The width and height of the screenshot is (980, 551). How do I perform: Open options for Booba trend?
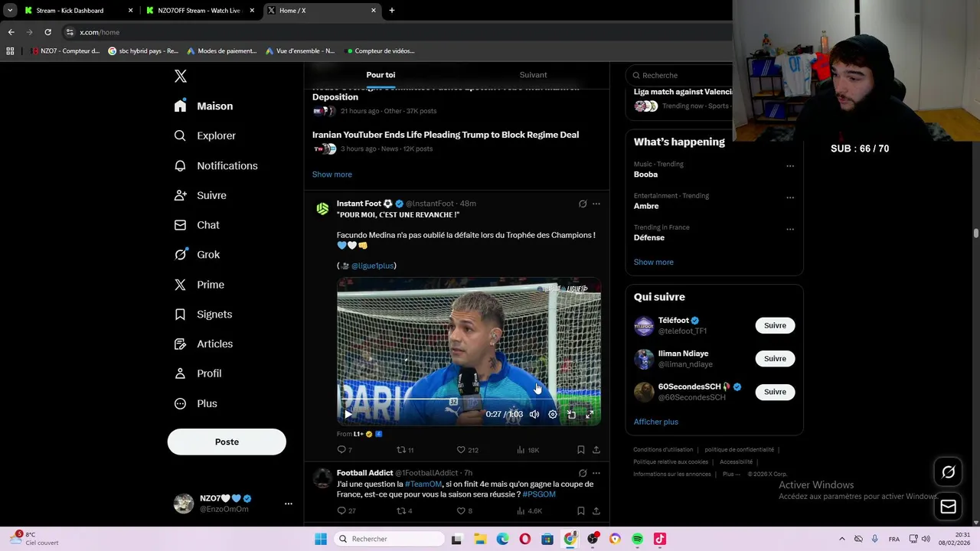(x=790, y=165)
